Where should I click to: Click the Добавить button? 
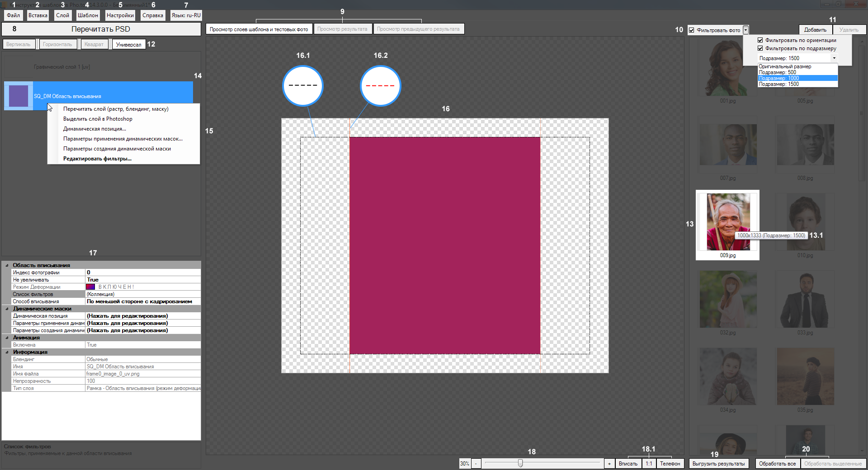click(815, 30)
